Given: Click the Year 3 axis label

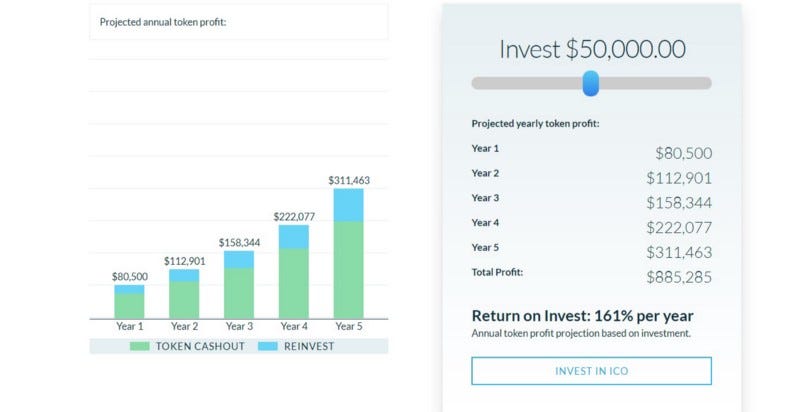Looking at the screenshot, I should [x=239, y=326].
